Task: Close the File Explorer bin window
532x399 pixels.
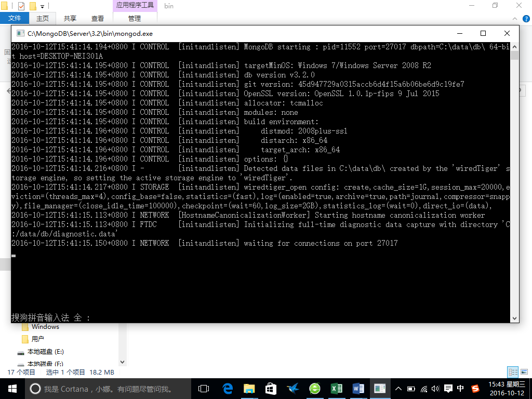Action: coord(519,5)
